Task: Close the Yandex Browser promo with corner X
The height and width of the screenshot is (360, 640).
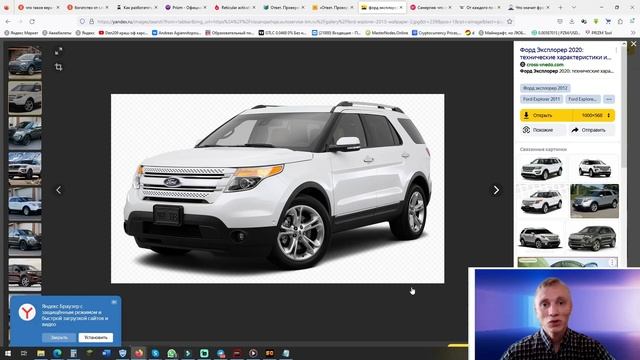Action: 114,302
